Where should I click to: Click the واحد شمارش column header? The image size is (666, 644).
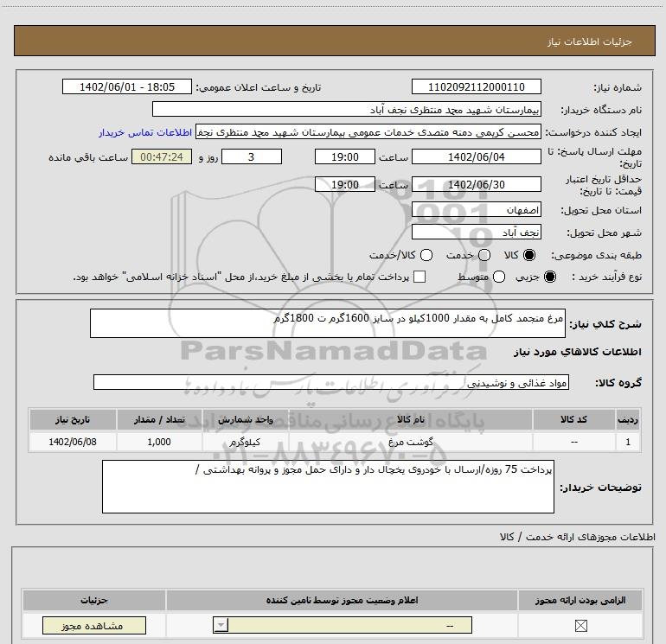click(x=246, y=419)
